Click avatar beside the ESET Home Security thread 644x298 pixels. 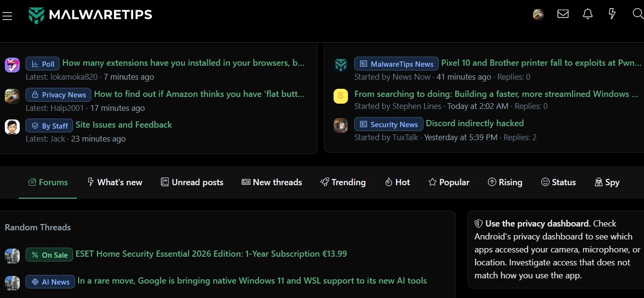pyautogui.click(x=12, y=256)
